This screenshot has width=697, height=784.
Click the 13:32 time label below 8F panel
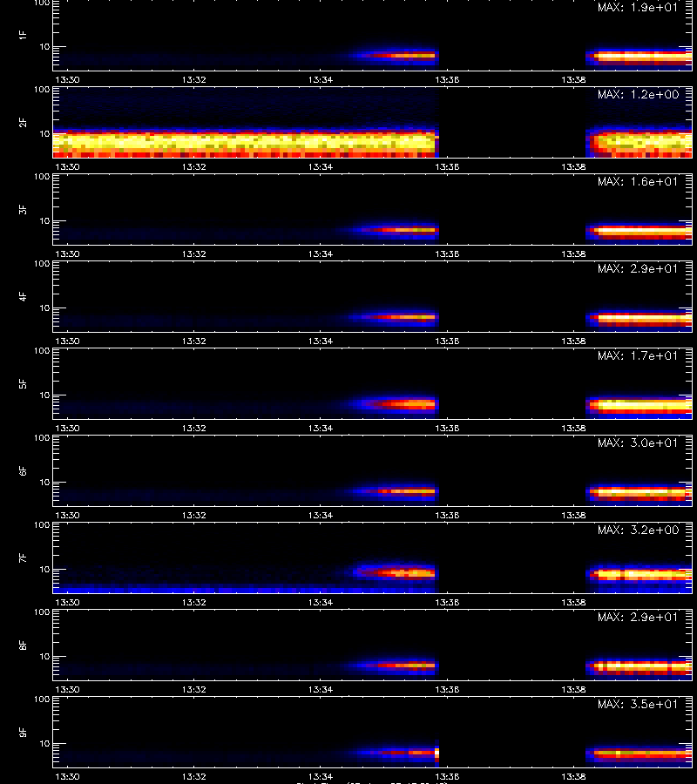[x=193, y=689]
